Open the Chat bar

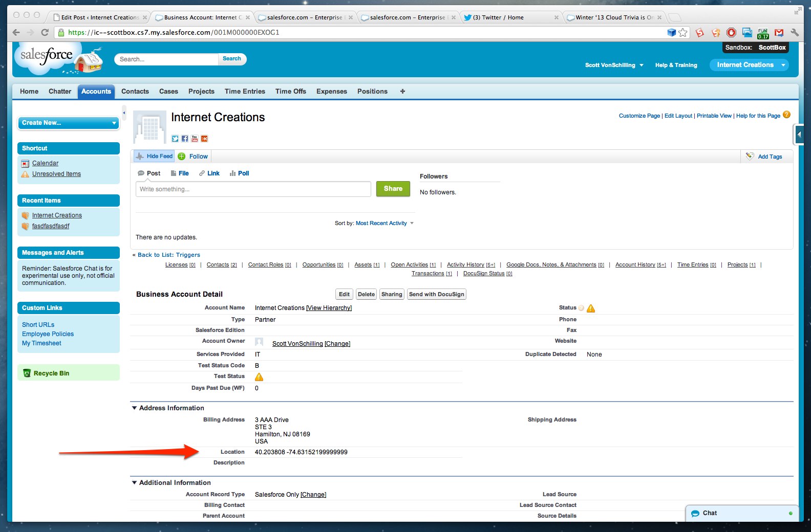point(741,514)
